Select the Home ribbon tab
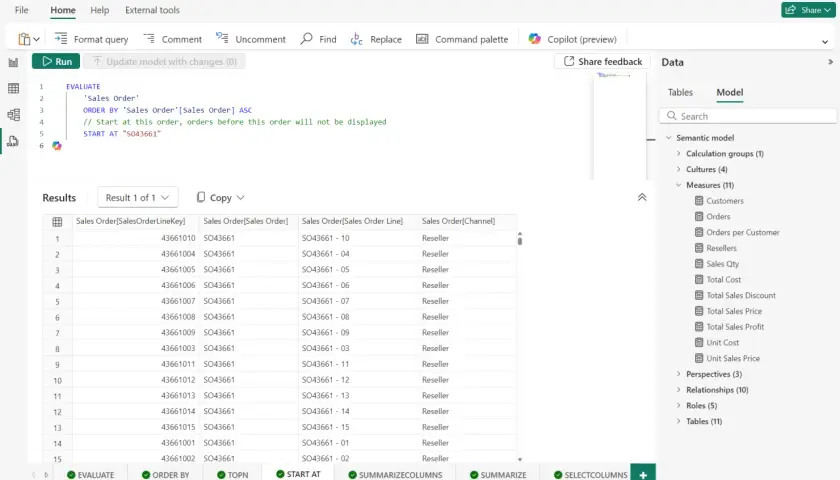Screen dimensions: 840x480 [x=63, y=10]
